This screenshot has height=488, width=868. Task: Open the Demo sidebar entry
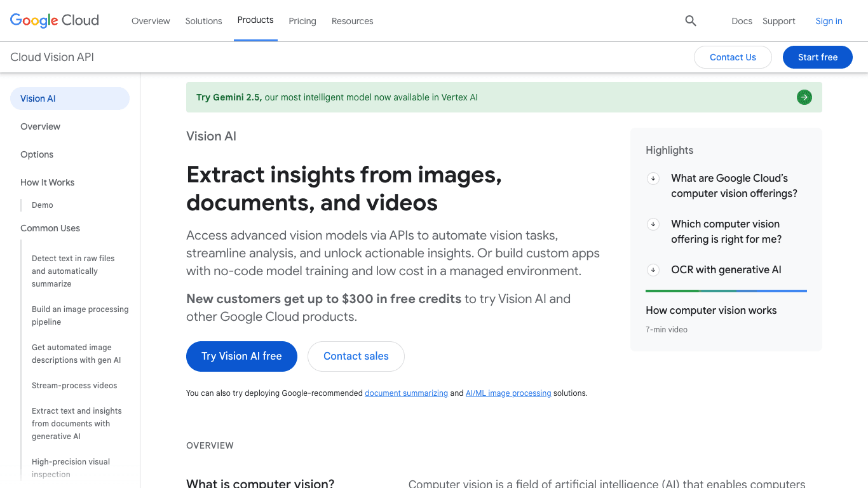pos(43,205)
